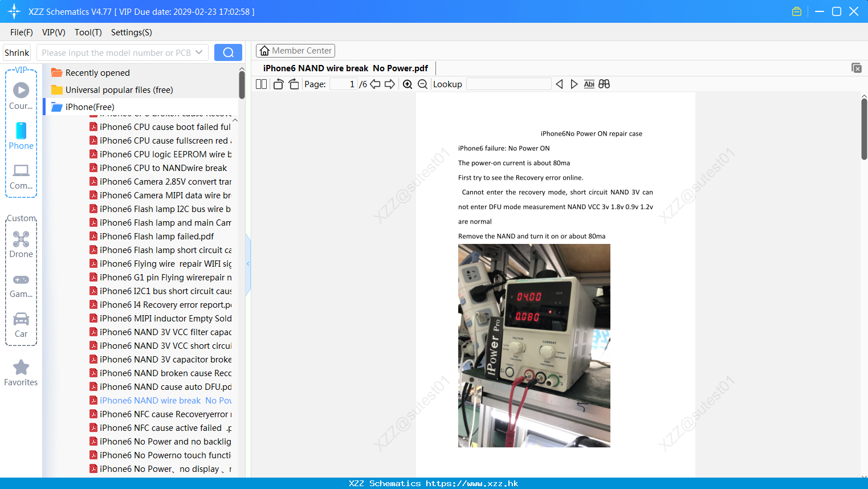The height and width of the screenshot is (489, 868).
Task: Rotate page counterclockwise
Action: tap(278, 84)
